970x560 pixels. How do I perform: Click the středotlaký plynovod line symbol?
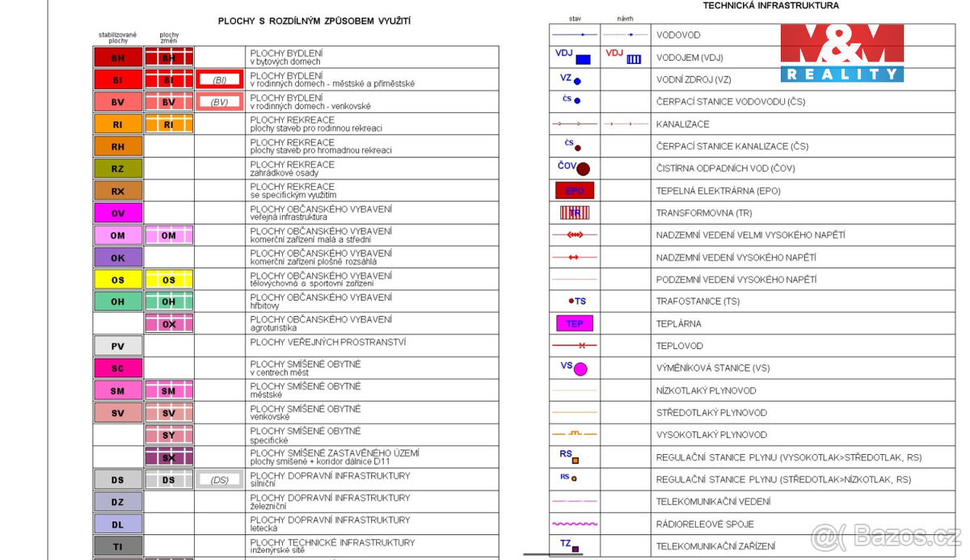point(575,412)
